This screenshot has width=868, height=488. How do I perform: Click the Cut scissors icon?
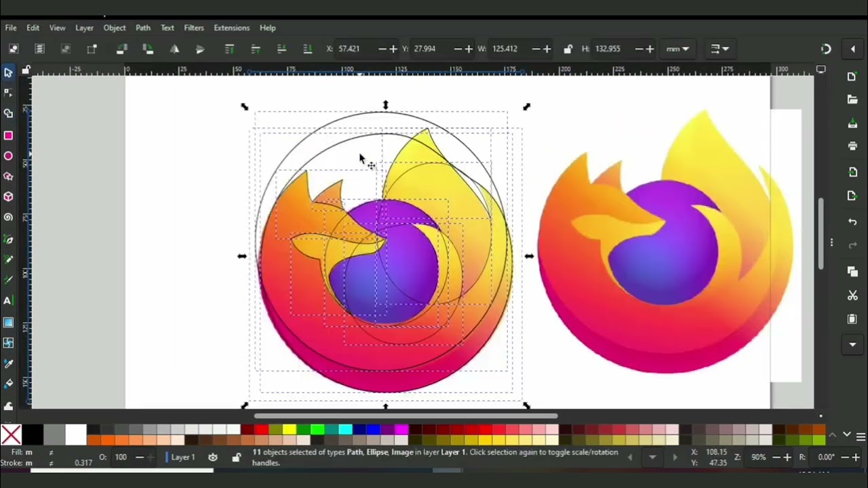click(852, 296)
